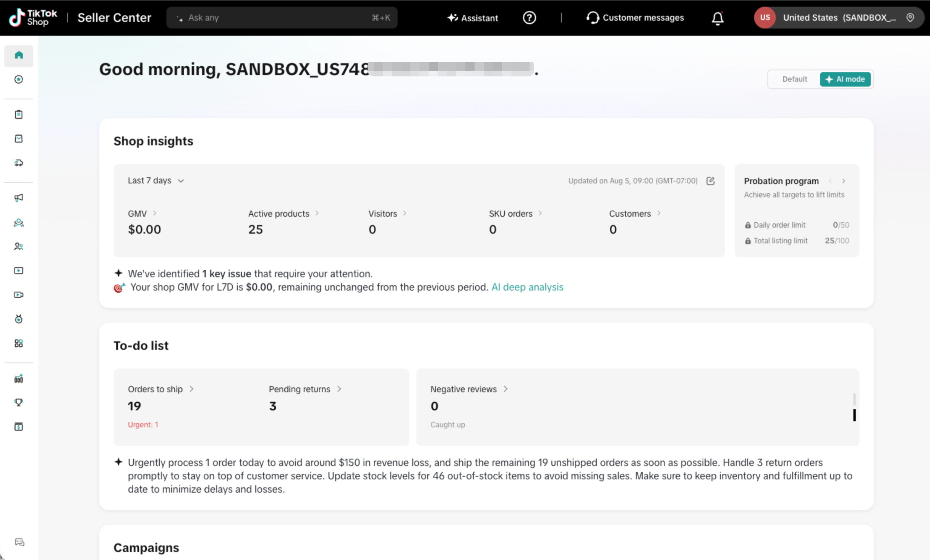Image resolution: width=930 pixels, height=560 pixels.
Task: Click the Urgent: 1 red label
Action: tap(143, 425)
